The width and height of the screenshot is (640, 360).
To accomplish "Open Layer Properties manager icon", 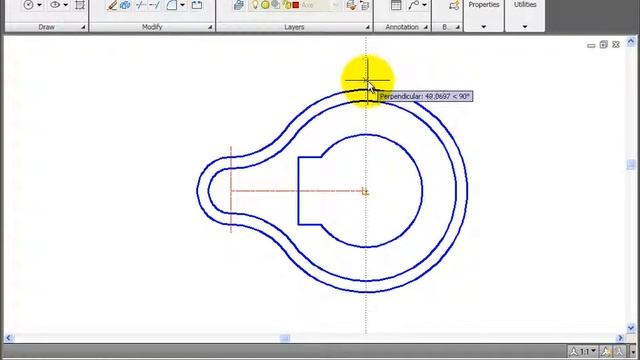I will (239, 5).
